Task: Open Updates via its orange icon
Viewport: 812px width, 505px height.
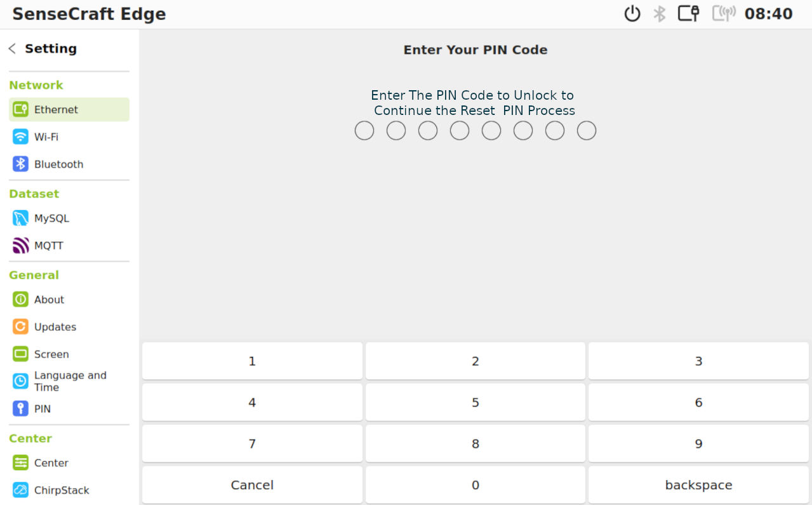Action: point(20,327)
